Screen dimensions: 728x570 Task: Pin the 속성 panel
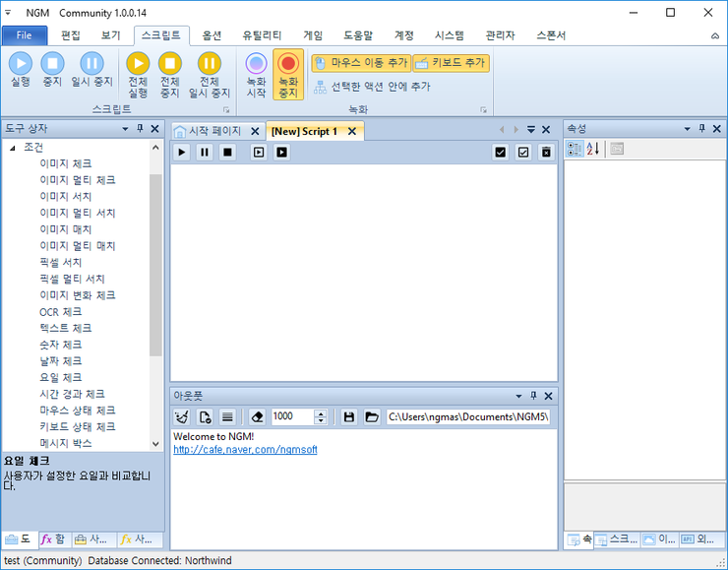tap(702, 129)
